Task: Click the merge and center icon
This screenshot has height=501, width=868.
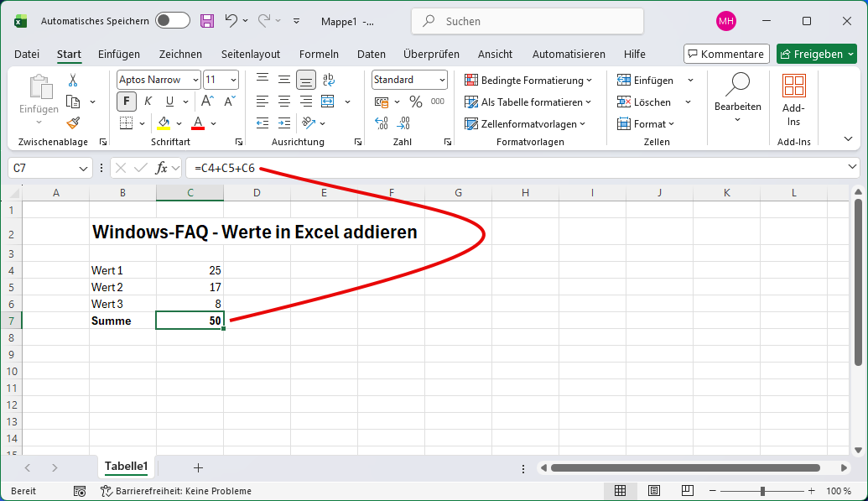Action: coord(328,102)
